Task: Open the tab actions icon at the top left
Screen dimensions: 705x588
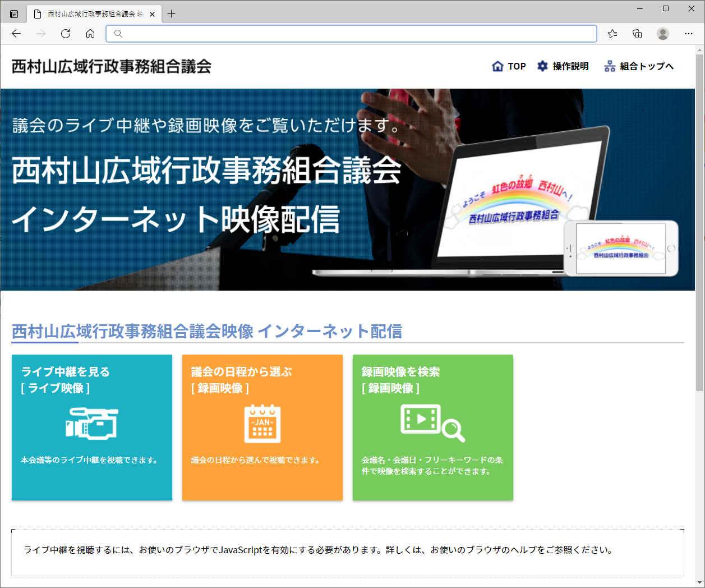Action: 14,14
